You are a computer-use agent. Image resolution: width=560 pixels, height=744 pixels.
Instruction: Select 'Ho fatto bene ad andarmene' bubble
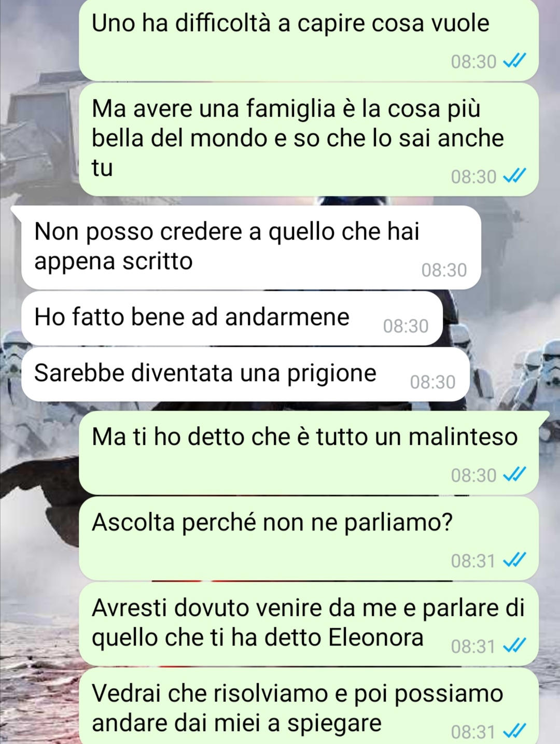click(x=232, y=318)
